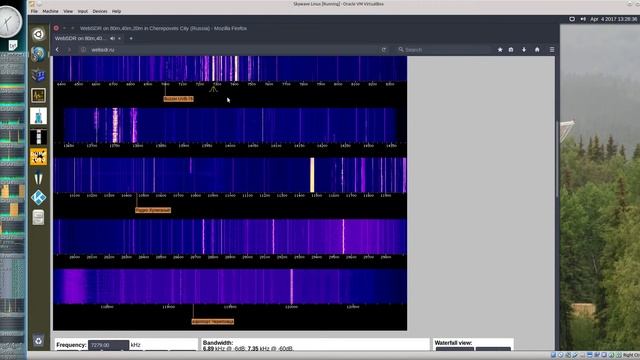Click analog clock widget on host desktop
Viewport: 640px width, 360px height.
tap(10, 22)
